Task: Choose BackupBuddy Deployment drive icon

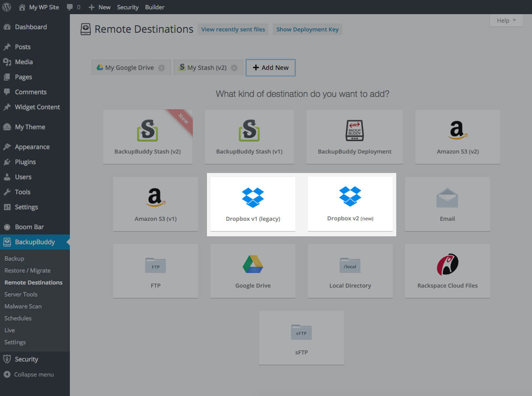Action: [x=354, y=131]
